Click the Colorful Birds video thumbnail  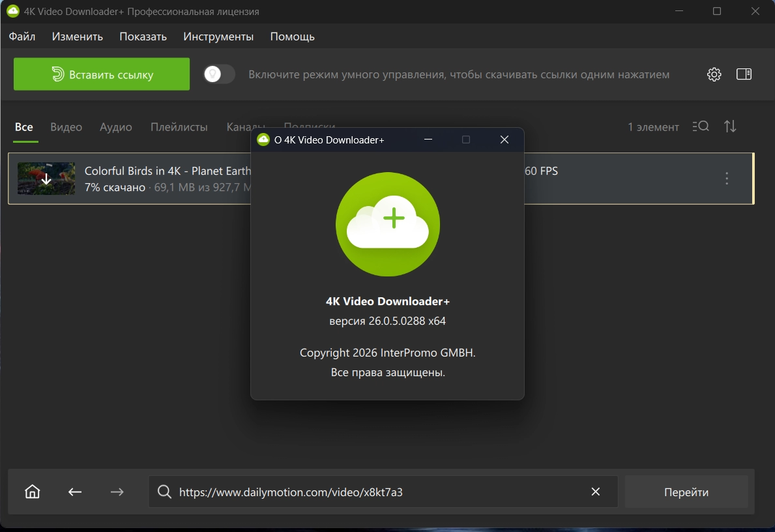46,179
